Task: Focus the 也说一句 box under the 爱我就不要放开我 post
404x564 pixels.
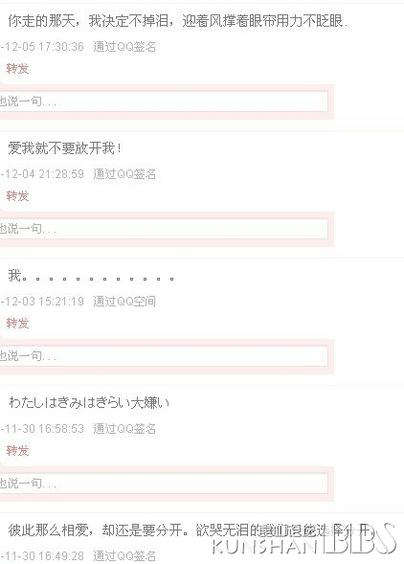Action: click(x=164, y=229)
